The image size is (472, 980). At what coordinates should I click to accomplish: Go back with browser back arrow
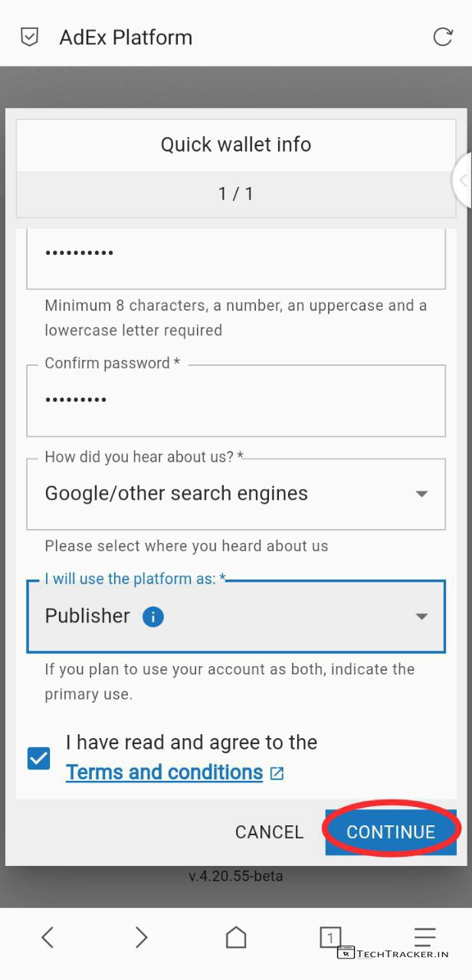click(48, 937)
